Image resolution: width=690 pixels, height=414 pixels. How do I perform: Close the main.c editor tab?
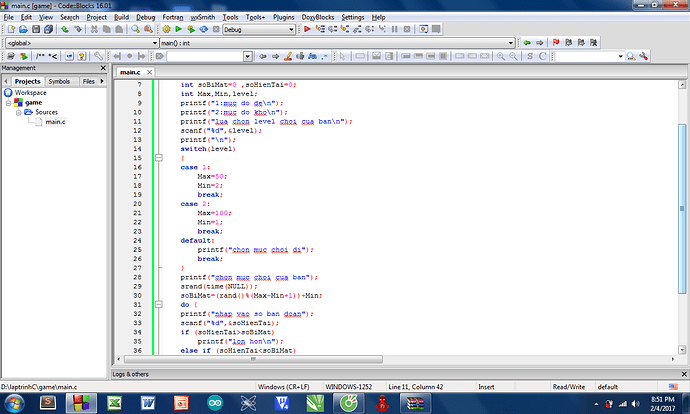[148, 73]
